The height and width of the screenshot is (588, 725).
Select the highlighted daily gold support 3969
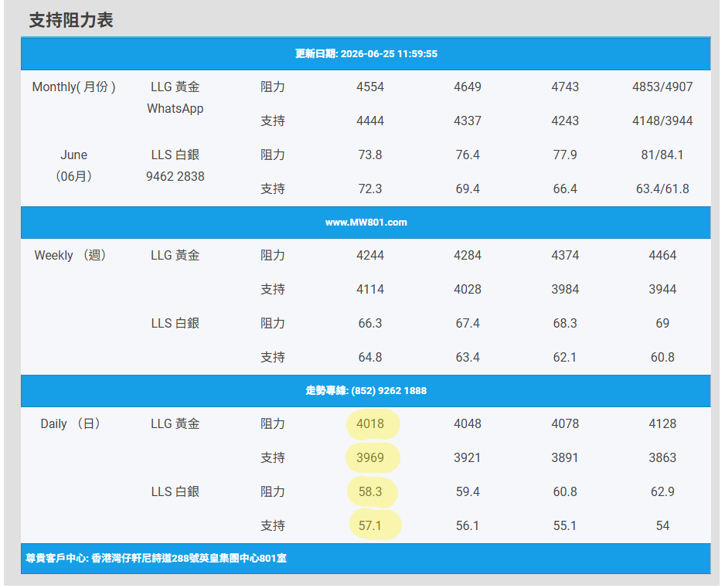click(370, 457)
